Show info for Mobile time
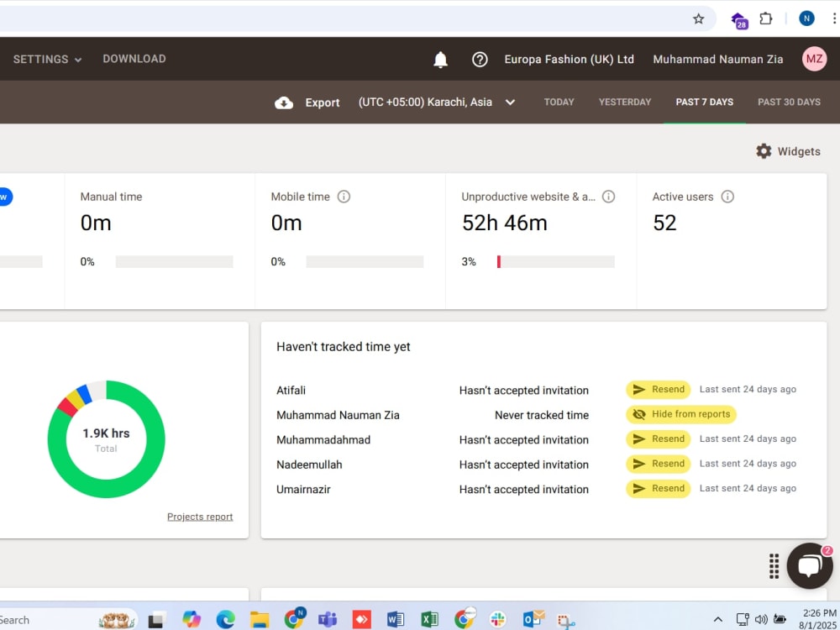Viewport: 840px width, 630px height. coord(344,197)
